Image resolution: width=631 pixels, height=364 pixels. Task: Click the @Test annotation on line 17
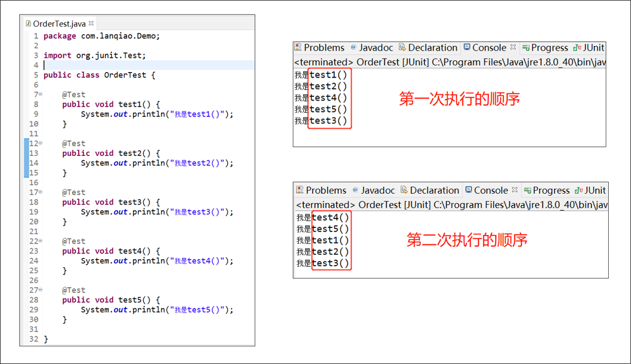coord(74,192)
